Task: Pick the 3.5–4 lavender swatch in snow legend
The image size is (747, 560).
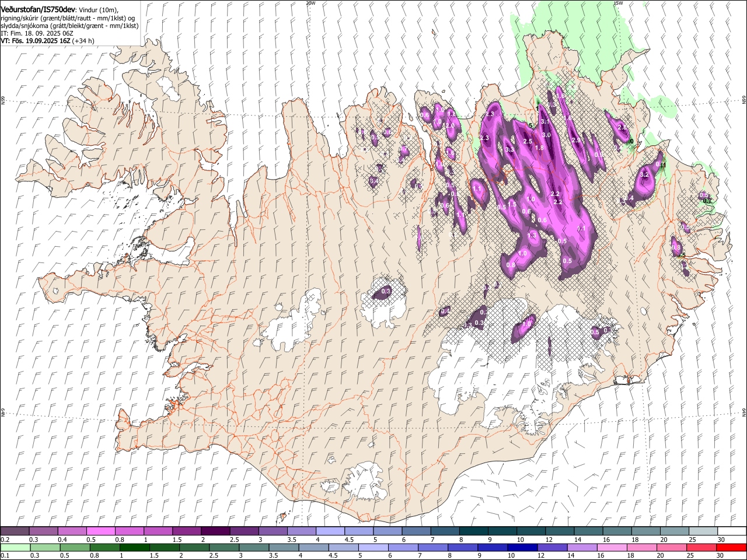Action: (301, 531)
